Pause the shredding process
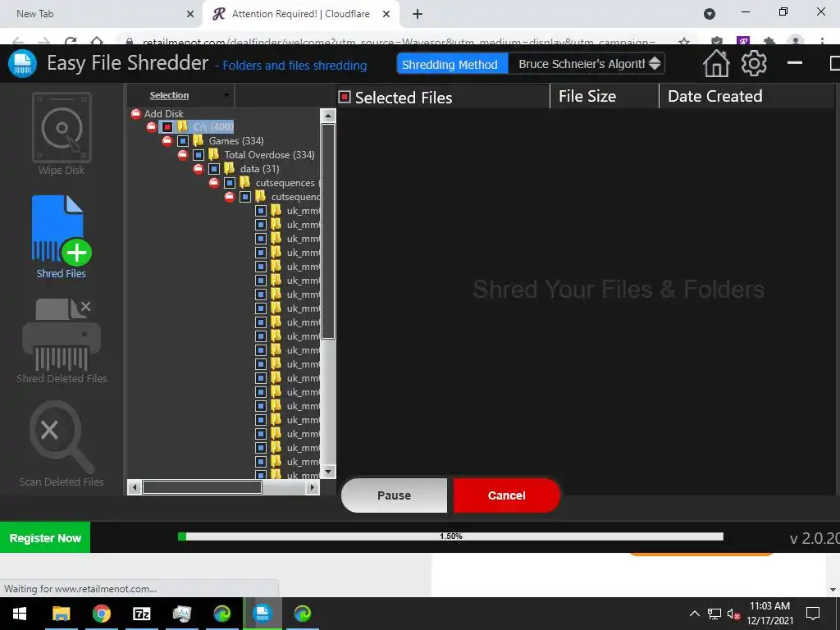This screenshot has width=840, height=630. point(395,495)
